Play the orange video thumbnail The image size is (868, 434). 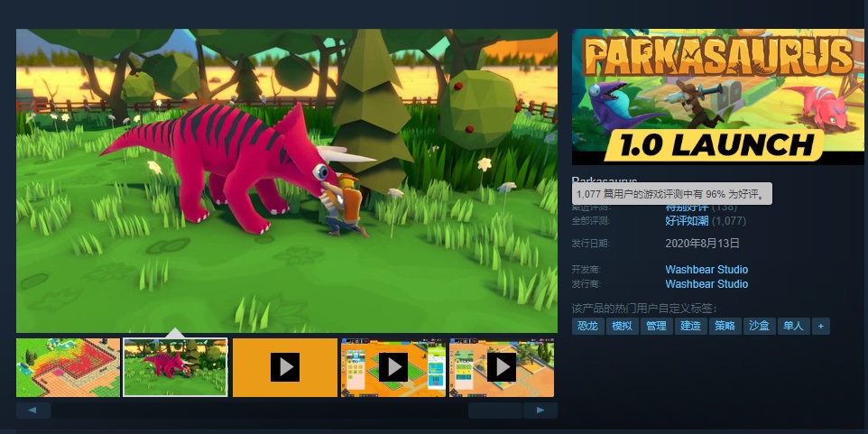284,367
